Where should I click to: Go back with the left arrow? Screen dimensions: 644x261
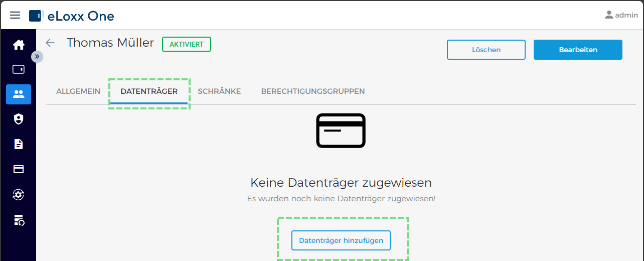click(x=50, y=43)
